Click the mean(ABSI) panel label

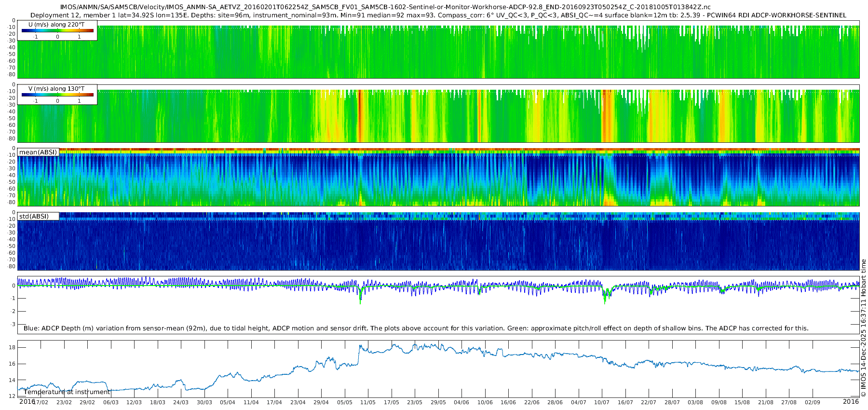pyautogui.click(x=38, y=152)
